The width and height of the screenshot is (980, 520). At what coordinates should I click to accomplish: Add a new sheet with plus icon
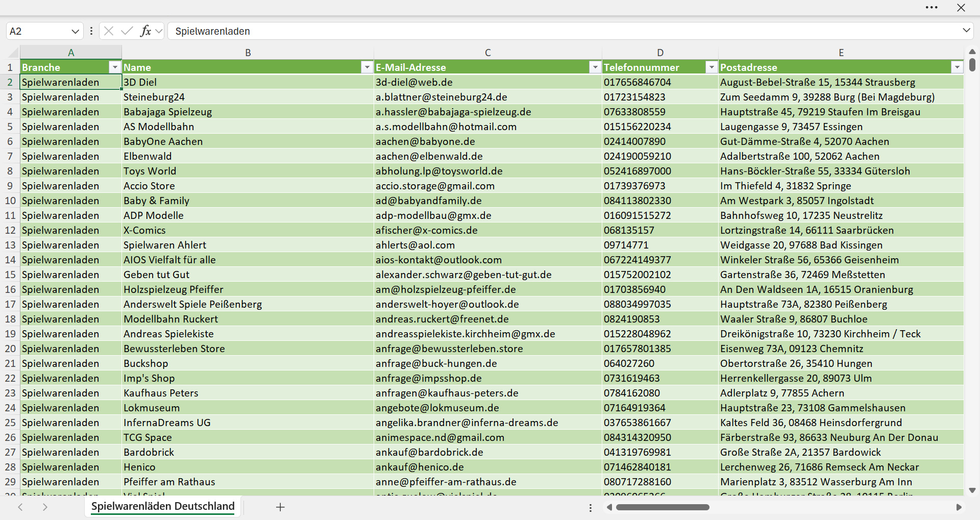coord(280,507)
